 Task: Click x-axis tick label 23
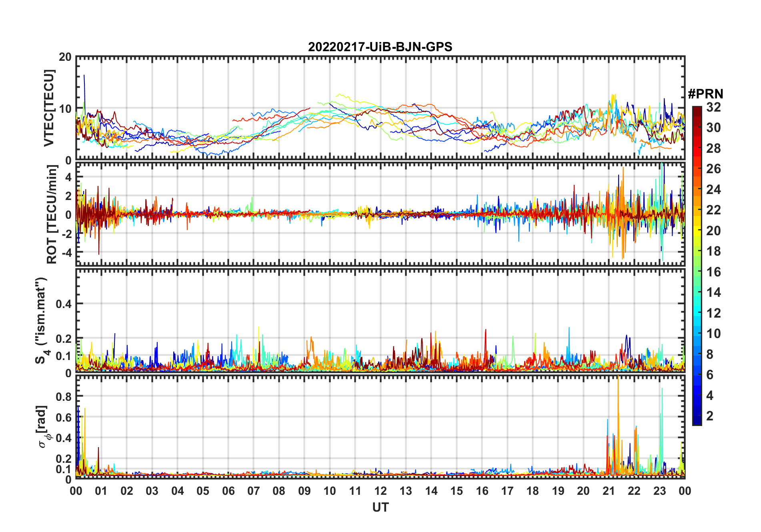click(x=659, y=491)
